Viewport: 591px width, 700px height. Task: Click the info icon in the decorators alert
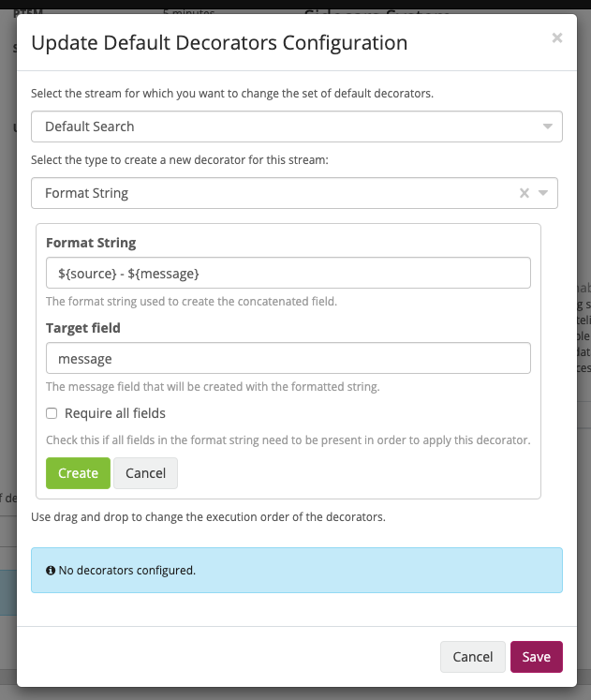pos(51,570)
